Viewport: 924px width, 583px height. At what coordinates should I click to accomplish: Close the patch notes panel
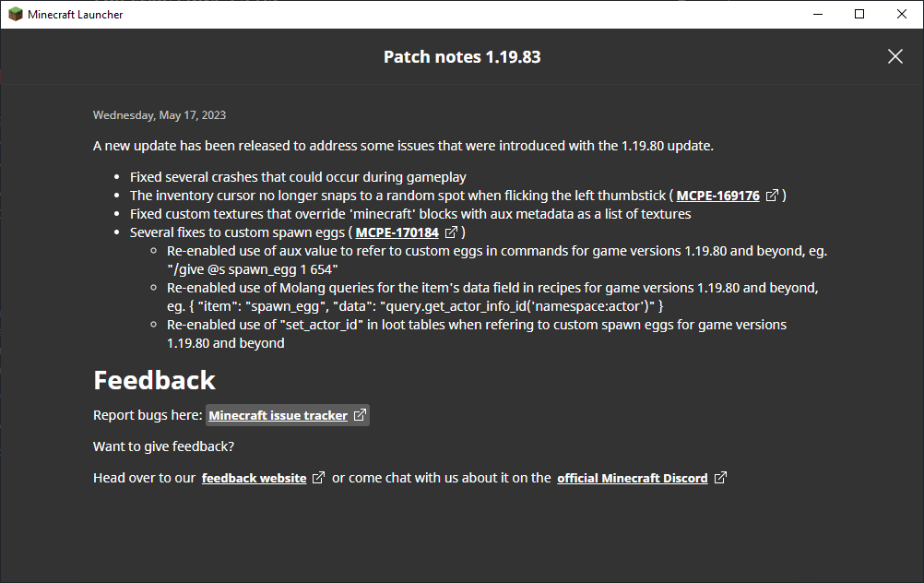point(894,56)
